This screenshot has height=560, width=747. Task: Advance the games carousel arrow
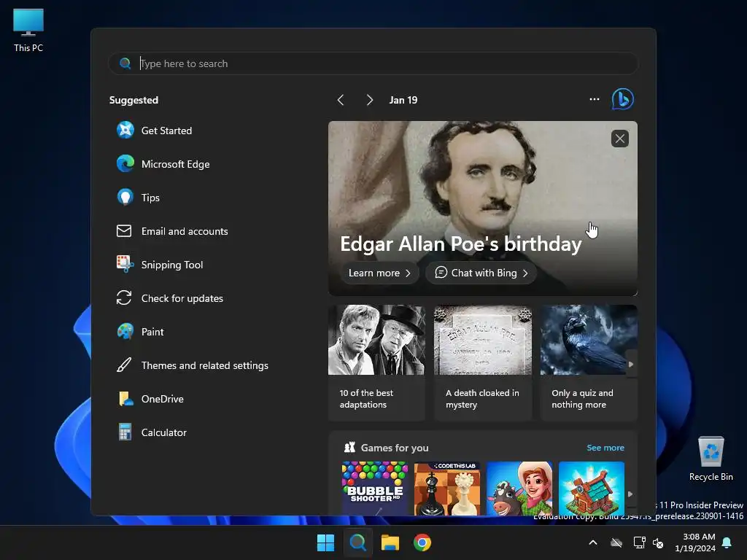pyautogui.click(x=630, y=494)
